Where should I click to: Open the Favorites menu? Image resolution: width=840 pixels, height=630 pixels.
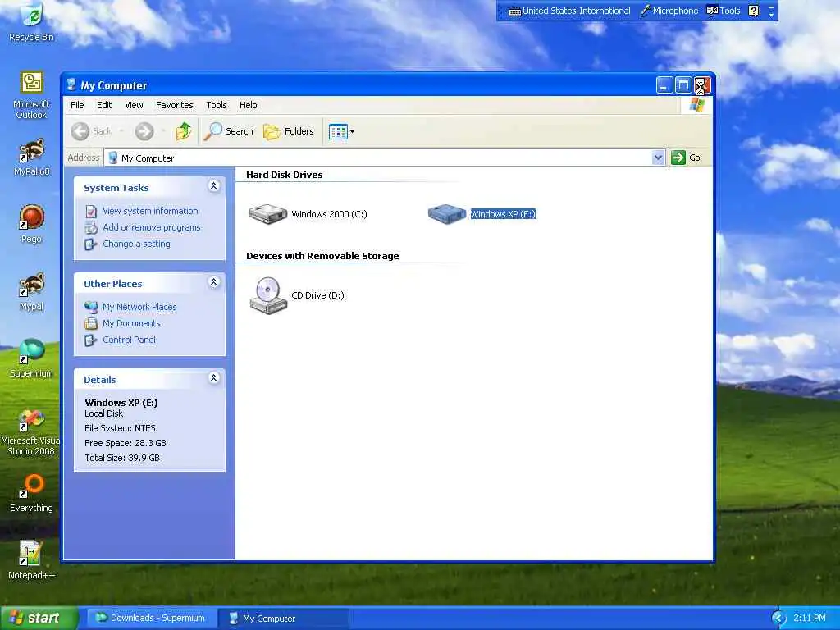[x=174, y=105]
